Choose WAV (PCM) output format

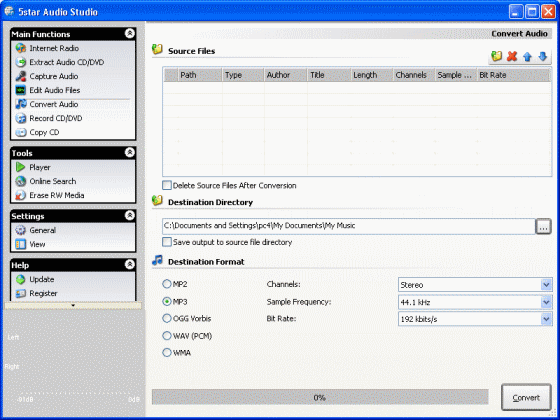pyautogui.click(x=167, y=336)
